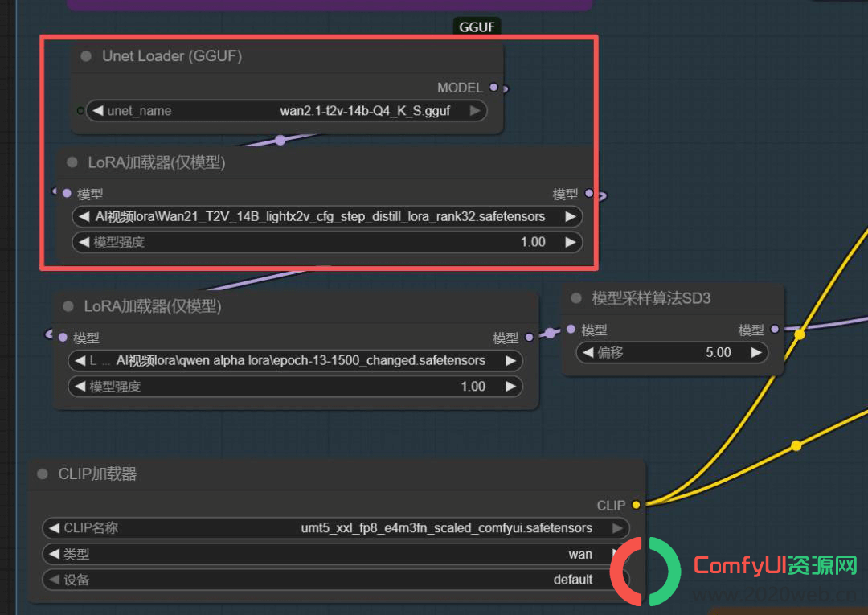Click reroute dot on link between Unet Loader and LoRA
This screenshot has height=615, width=868.
click(280, 140)
